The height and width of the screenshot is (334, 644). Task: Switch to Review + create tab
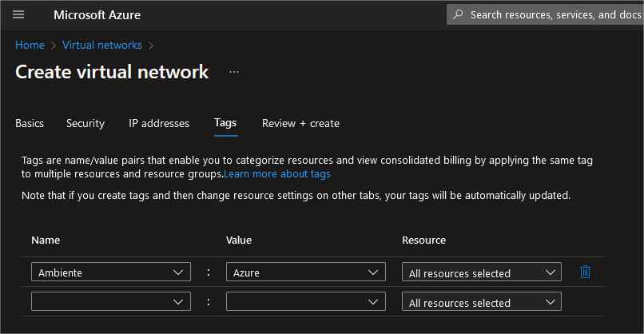[x=300, y=123]
